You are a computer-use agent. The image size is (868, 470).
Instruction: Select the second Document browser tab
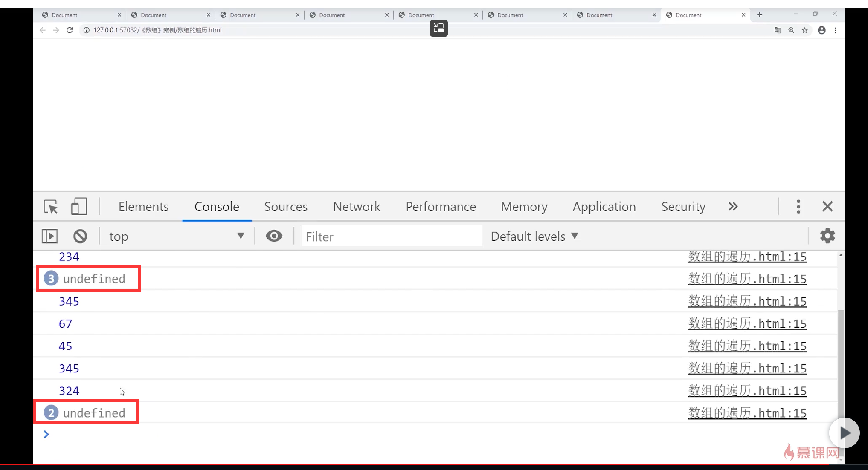pos(171,15)
